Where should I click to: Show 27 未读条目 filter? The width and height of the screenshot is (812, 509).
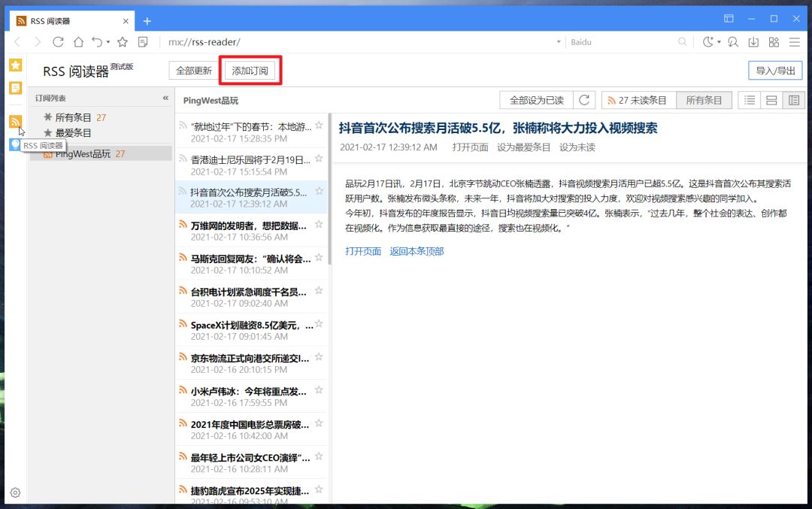tap(638, 100)
